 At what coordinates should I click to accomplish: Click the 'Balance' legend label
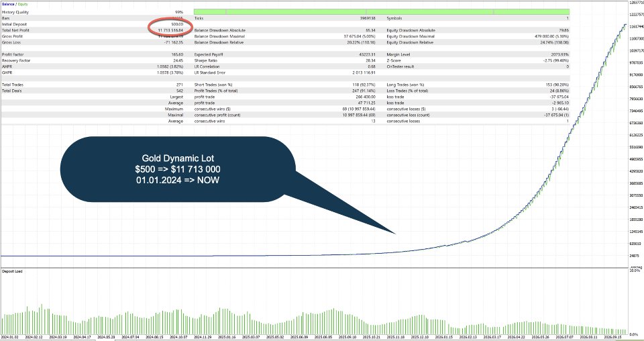(x=8, y=4)
